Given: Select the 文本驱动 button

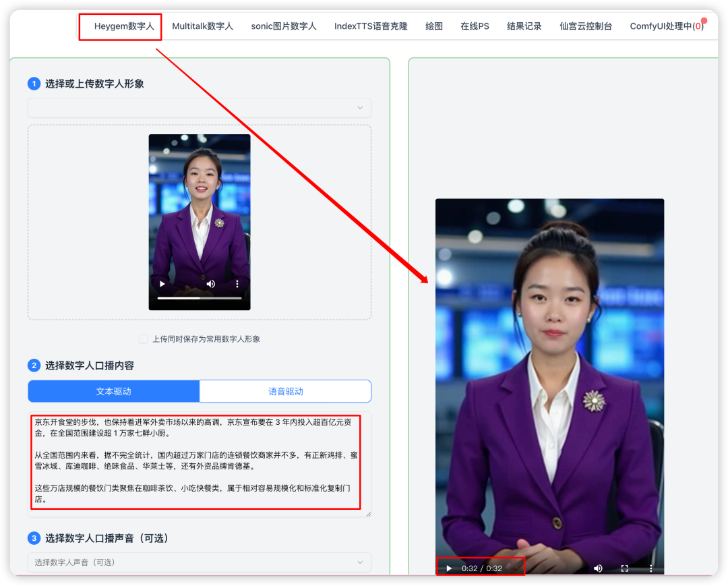Looking at the screenshot, I should click(x=113, y=391).
